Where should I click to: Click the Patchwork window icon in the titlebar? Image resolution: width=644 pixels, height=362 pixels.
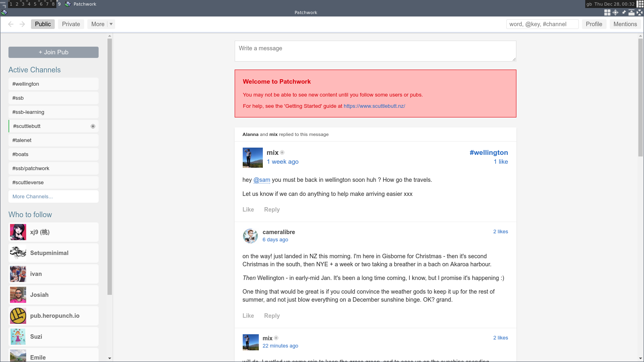(x=4, y=12)
